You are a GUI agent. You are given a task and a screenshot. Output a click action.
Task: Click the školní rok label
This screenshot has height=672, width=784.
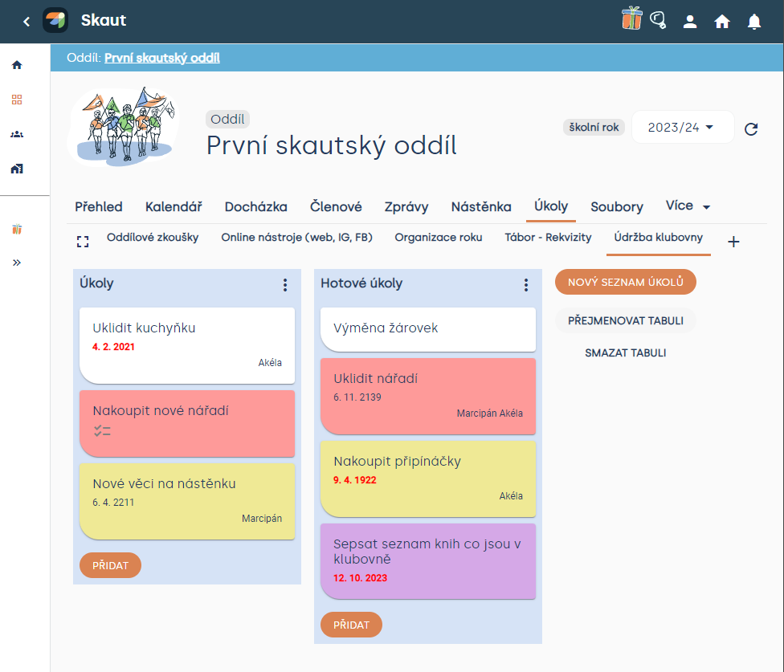594,127
